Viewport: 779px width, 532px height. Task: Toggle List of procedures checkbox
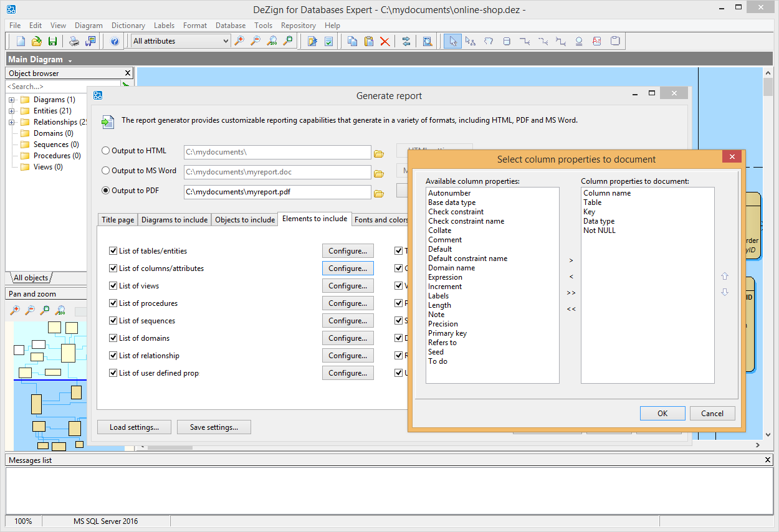point(113,303)
